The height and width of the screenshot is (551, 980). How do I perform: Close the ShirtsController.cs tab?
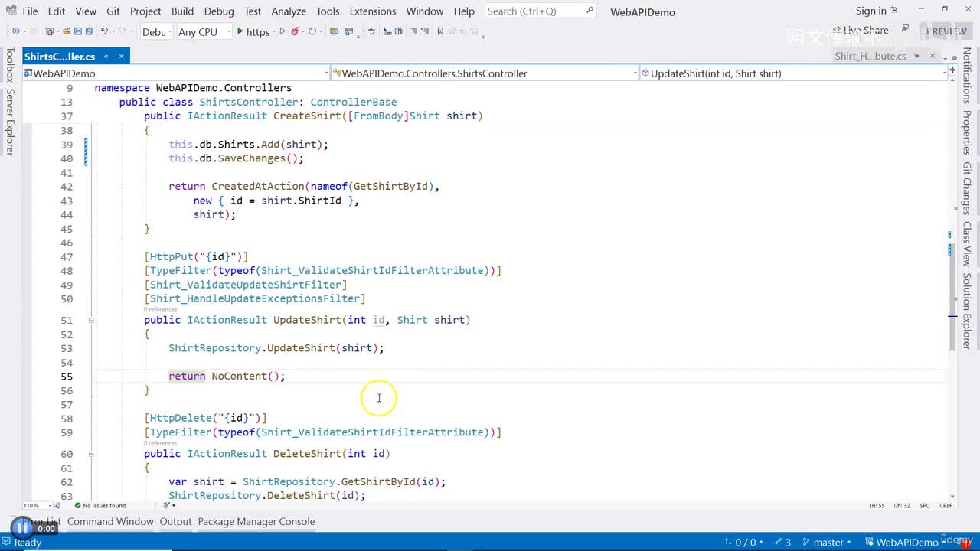[121, 56]
